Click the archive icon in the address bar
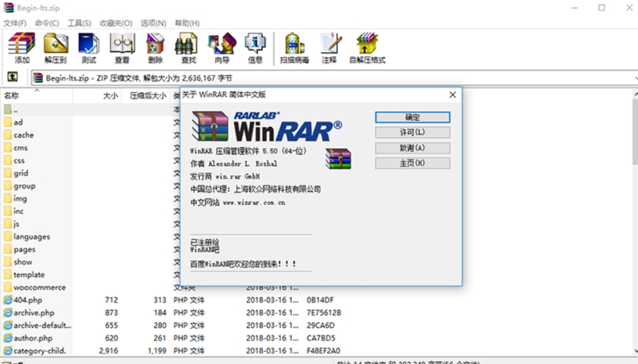 pyautogui.click(x=38, y=77)
